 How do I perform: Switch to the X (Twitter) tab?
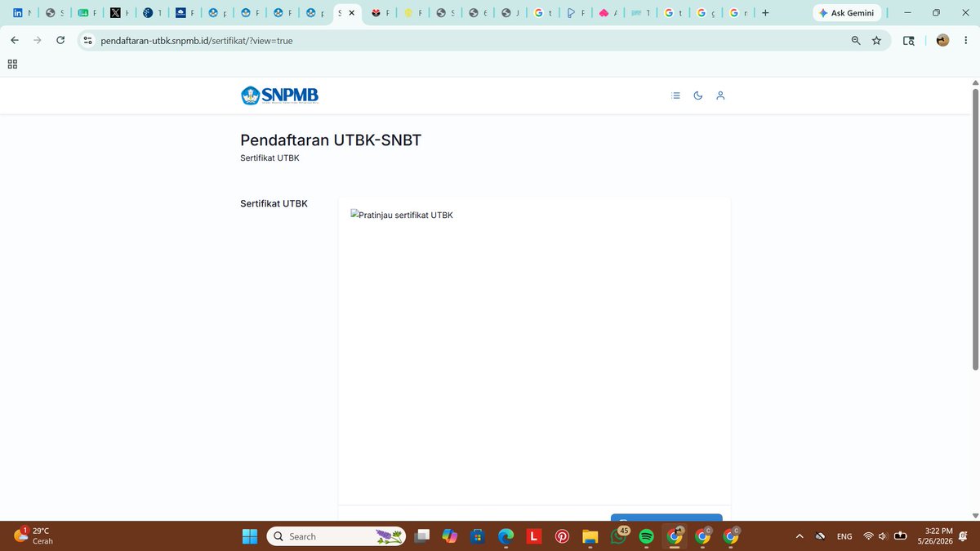point(119,13)
